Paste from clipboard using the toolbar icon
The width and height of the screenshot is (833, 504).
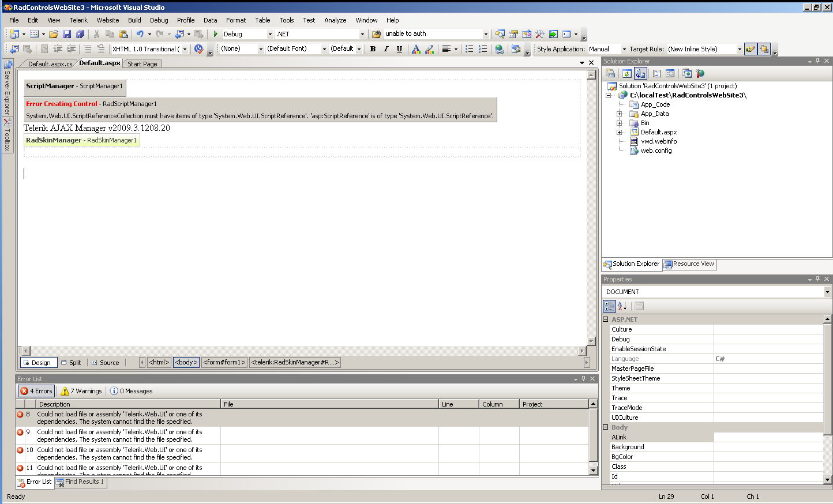(123, 34)
